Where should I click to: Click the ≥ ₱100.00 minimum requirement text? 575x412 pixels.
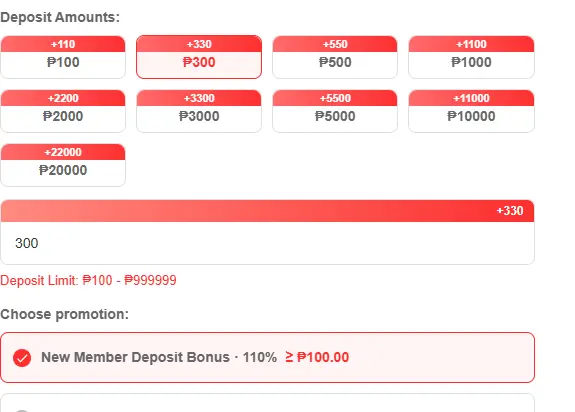point(317,357)
